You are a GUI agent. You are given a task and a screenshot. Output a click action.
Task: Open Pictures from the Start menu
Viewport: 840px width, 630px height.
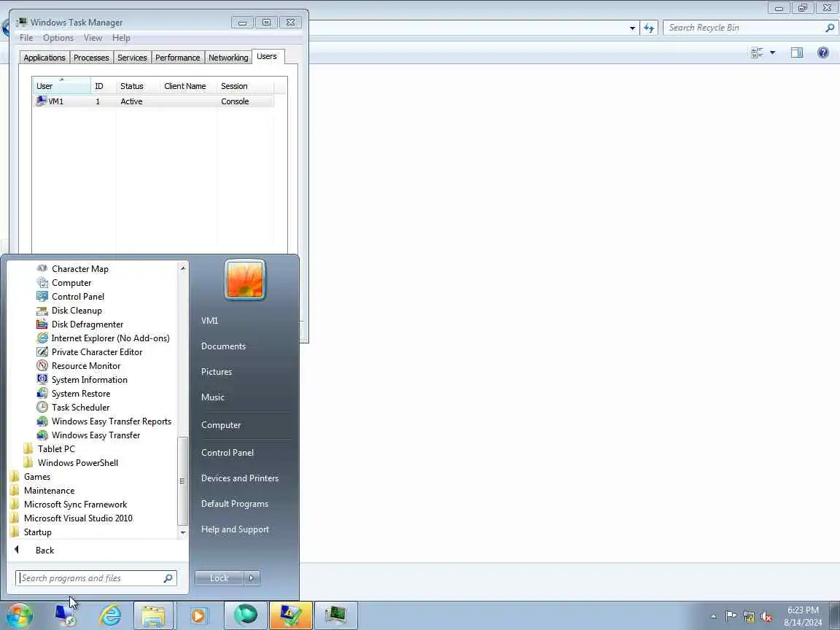pyautogui.click(x=217, y=372)
